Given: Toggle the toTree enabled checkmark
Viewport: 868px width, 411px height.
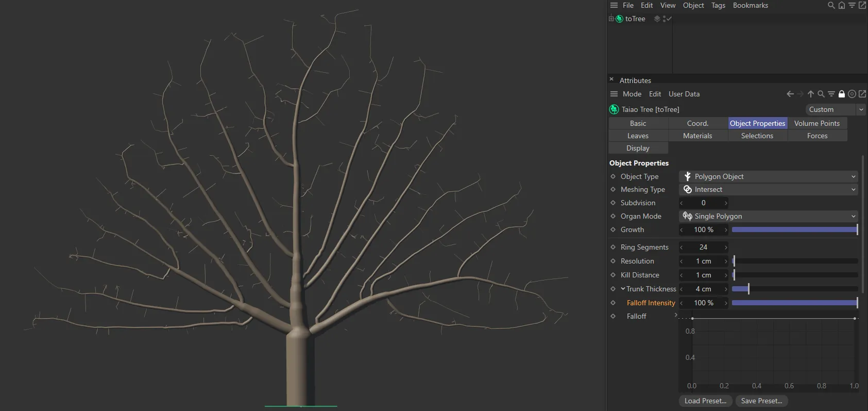Looking at the screenshot, I should coord(669,19).
